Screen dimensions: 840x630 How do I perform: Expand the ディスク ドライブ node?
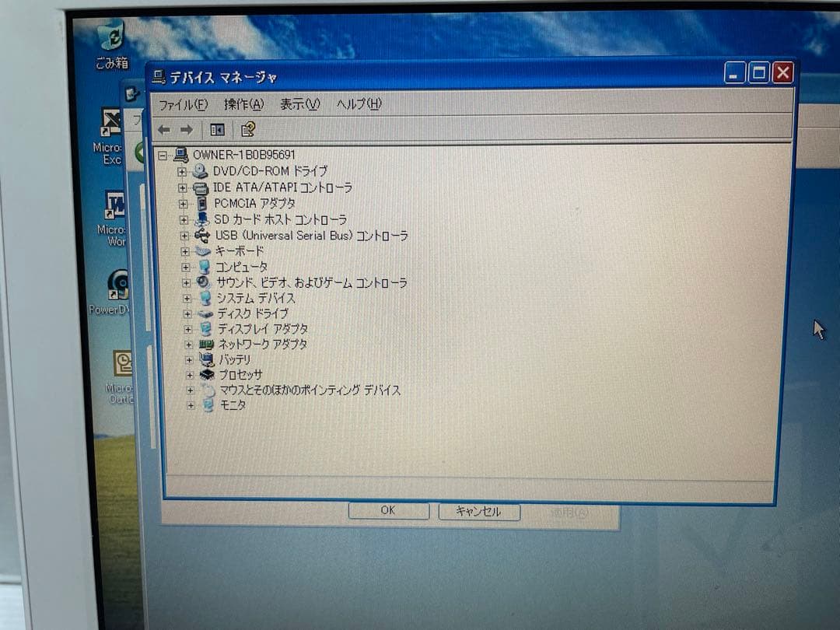(x=187, y=314)
